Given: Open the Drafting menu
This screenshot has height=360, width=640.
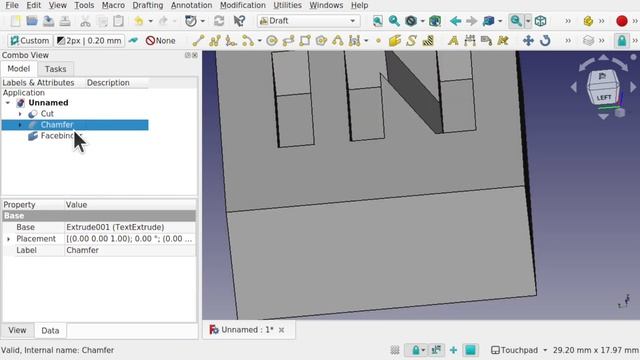Looking at the screenshot, I should click(148, 5).
